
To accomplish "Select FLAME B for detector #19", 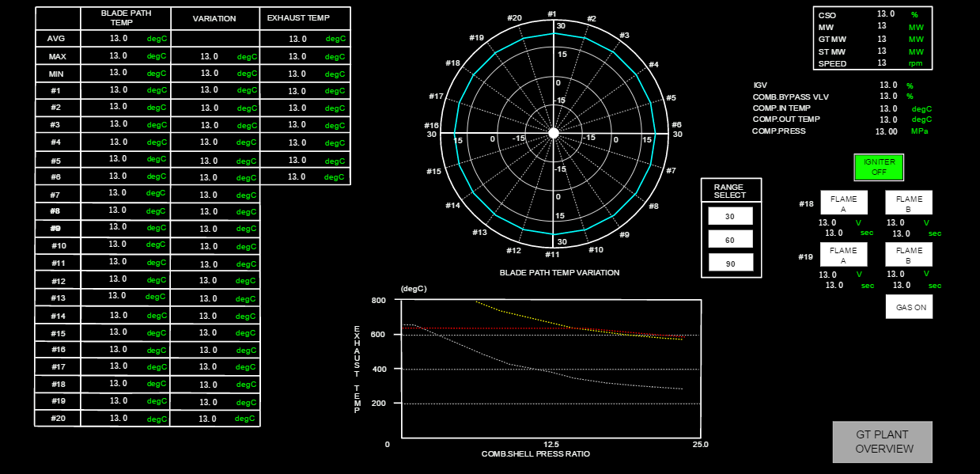I will pos(908,255).
